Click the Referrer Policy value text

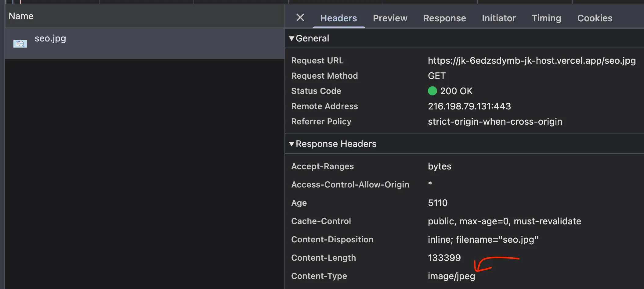tap(495, 122)
